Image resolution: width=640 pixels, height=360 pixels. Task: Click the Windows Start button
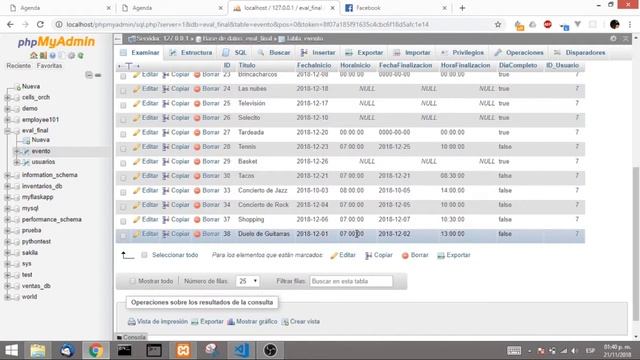coord(11,350)
